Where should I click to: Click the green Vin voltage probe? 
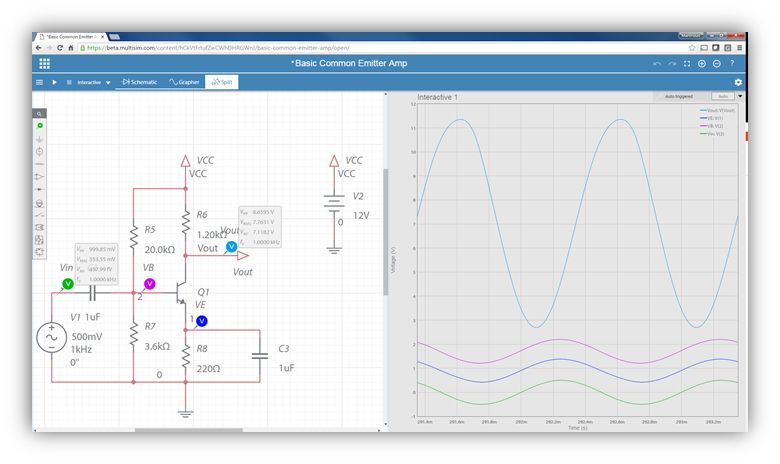pyautogui.click(x=68, y=284)
